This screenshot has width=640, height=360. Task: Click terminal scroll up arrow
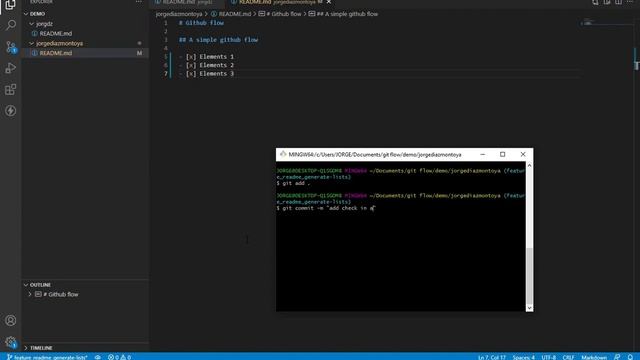click(529, 165)
